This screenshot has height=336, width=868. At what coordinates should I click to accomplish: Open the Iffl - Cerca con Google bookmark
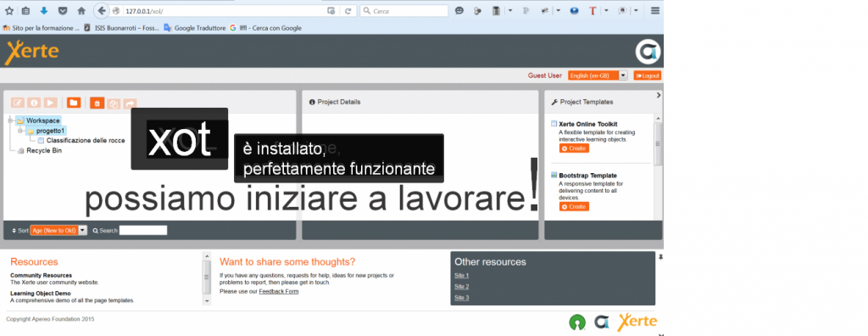click(265, 28)
